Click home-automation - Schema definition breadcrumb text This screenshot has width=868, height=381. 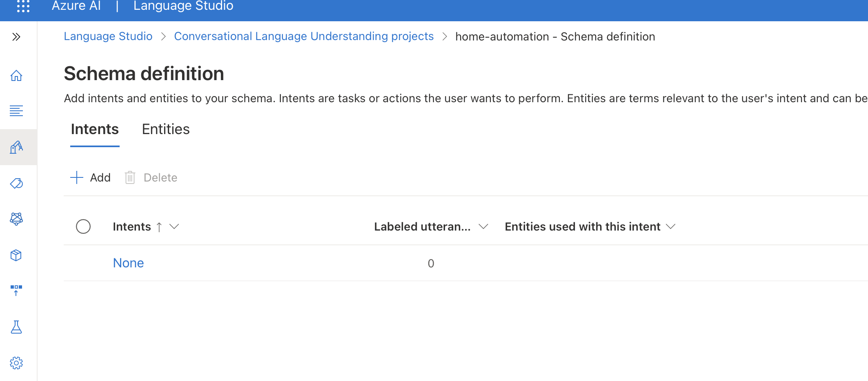tap(555, 37)
